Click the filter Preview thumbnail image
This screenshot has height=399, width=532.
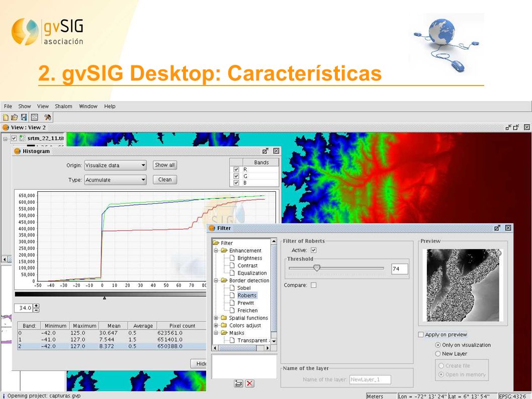click(463, 285)
